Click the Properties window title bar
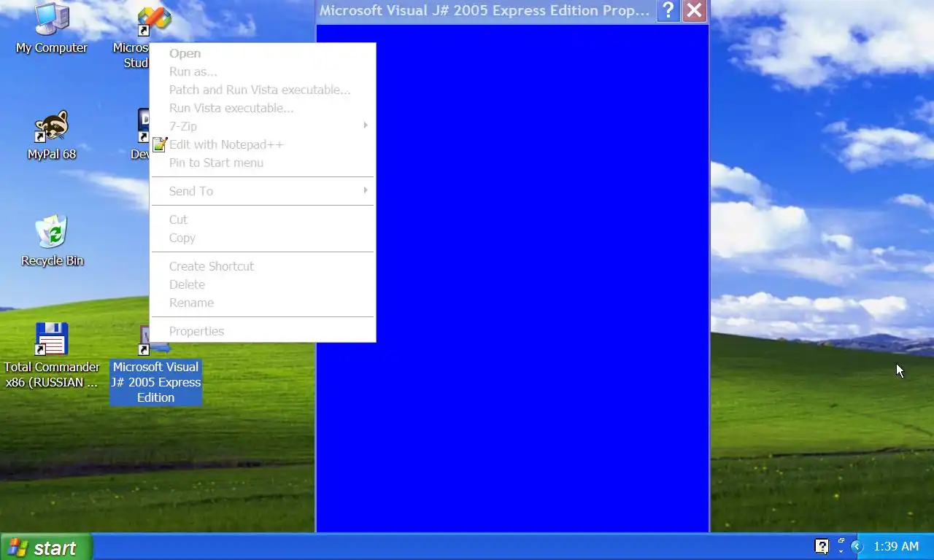Image resolution: width=934 pixels, height=560 pixels. tap(485, 11)
